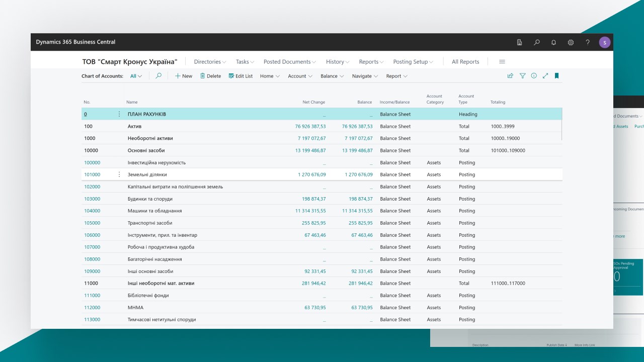The height and width of the screenshot is (362, 644).
Task: Expand the page with the diagonal arrows icon
Action: click(545, 76)
